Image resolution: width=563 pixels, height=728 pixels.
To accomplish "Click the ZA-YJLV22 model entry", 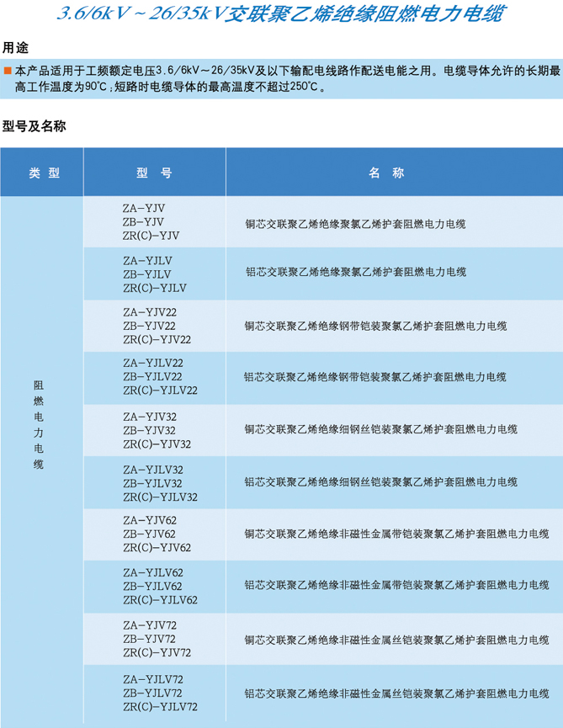I will (152, 364).
